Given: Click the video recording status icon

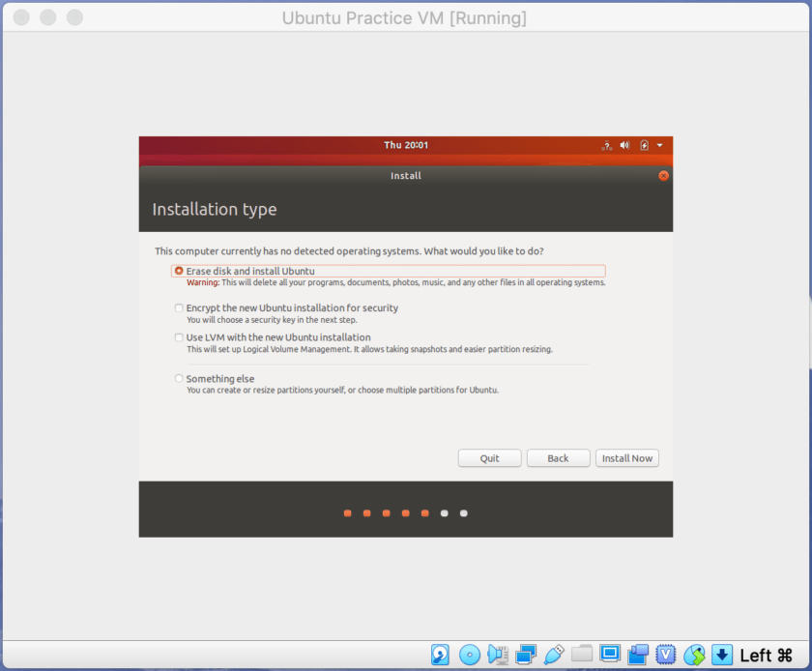Looking at the screenshot, I should 638,655.
